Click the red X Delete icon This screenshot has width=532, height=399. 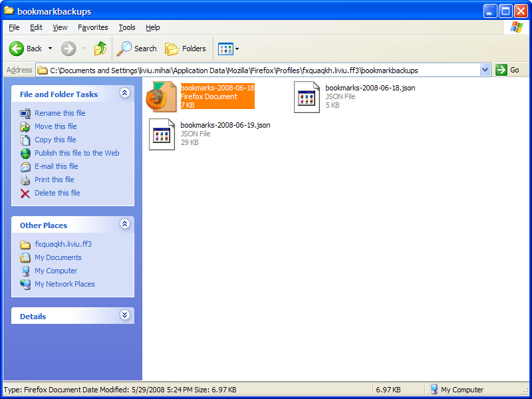pos(25,194)
